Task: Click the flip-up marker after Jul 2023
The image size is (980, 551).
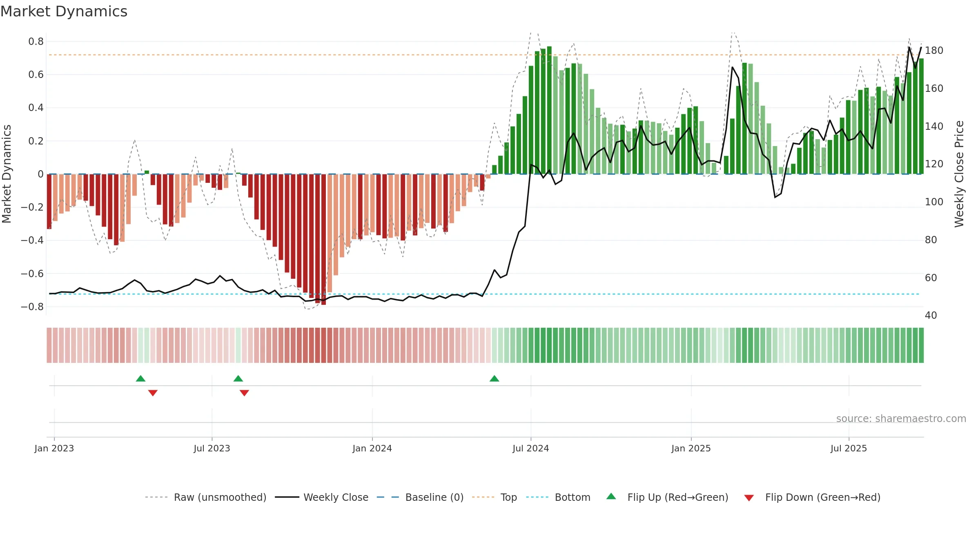Action: click(238, 378)
